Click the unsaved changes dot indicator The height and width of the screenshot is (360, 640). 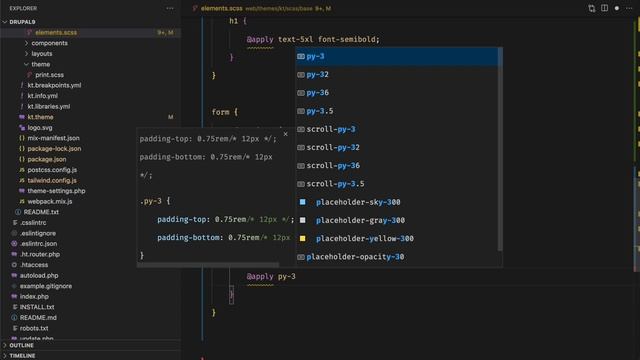(x=617, y=8)
